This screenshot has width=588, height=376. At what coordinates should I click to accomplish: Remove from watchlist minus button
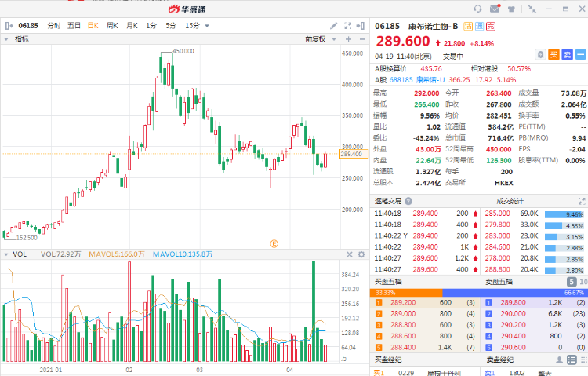tap(580, 54)
